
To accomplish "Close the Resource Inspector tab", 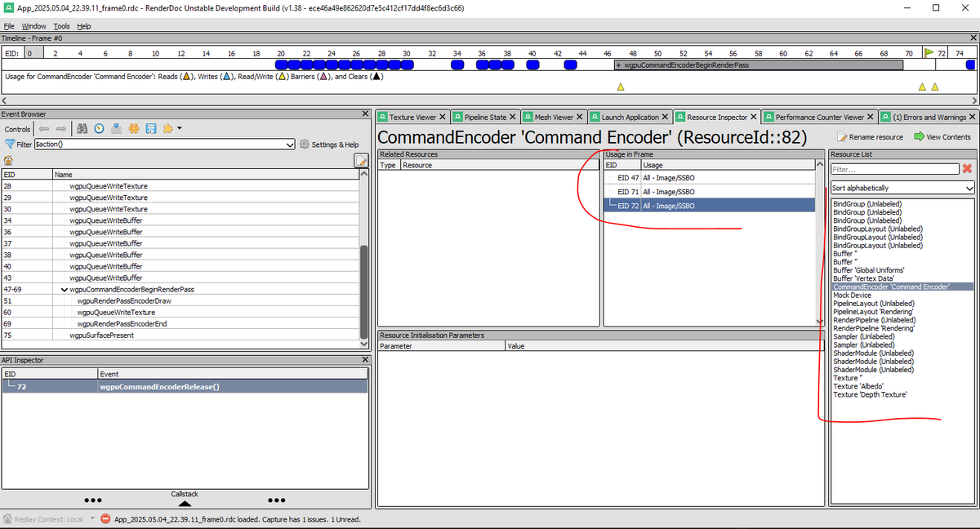I will pos(755,118).
